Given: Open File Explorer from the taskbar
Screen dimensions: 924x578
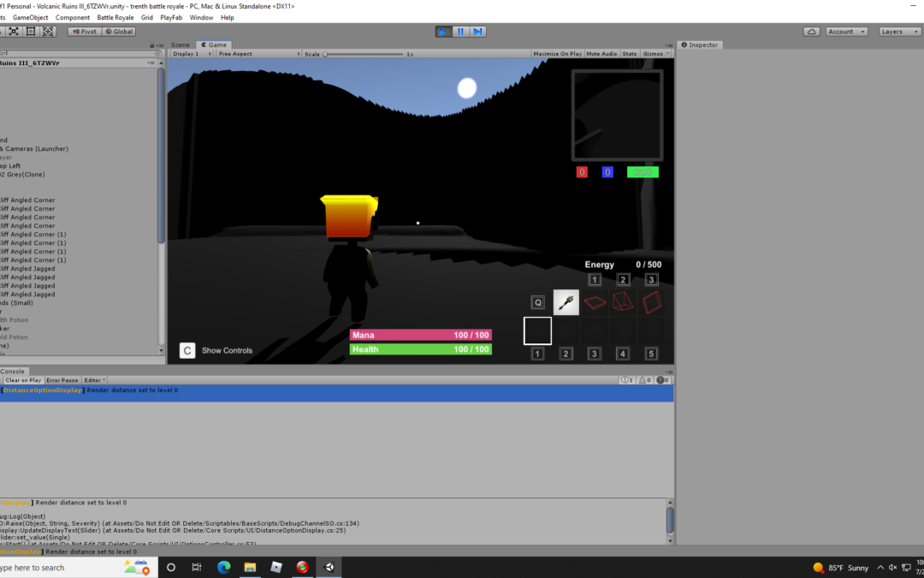Looking at the screenshot, I should pos(250,568).
